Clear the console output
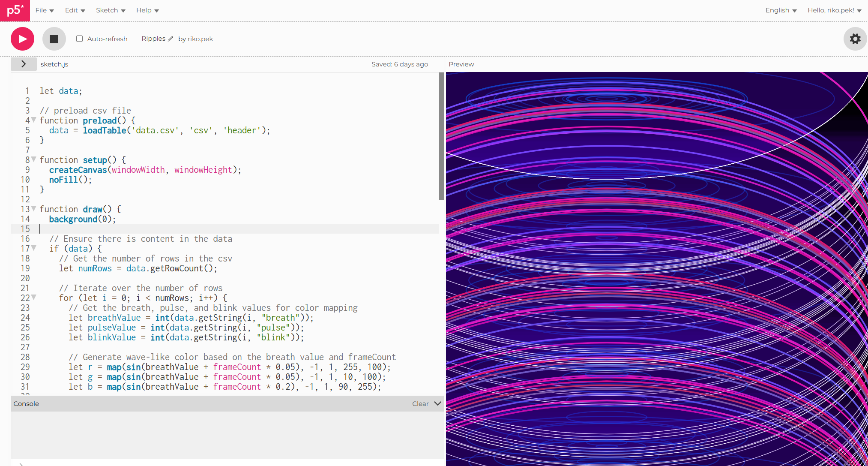This screenshot has width=868, height=466. pos(420,404)
